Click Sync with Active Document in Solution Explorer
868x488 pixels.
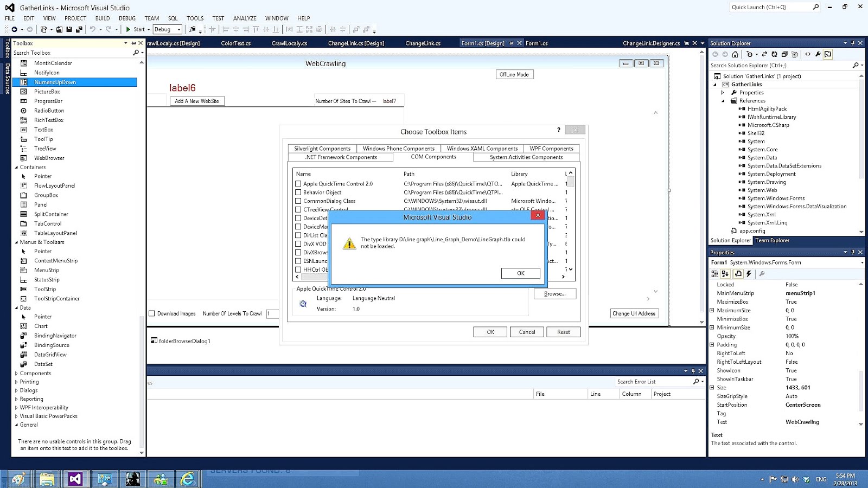764,54
